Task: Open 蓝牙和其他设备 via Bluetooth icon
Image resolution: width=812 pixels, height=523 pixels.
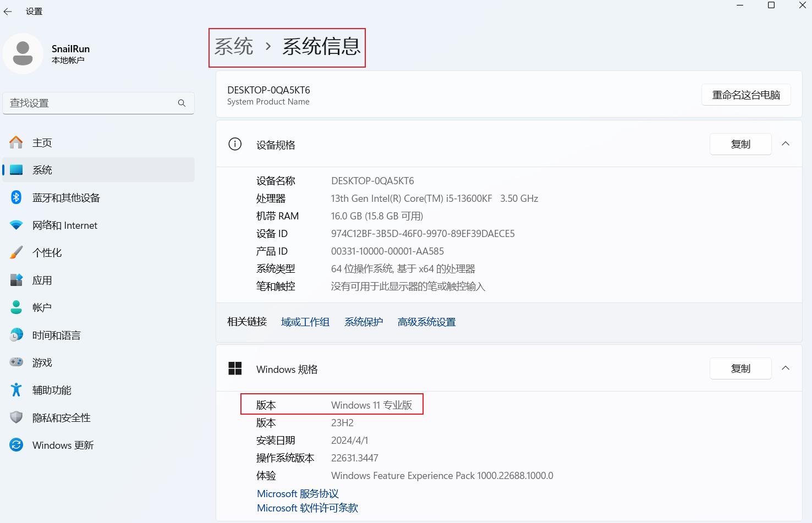Action: coord(17,197)
